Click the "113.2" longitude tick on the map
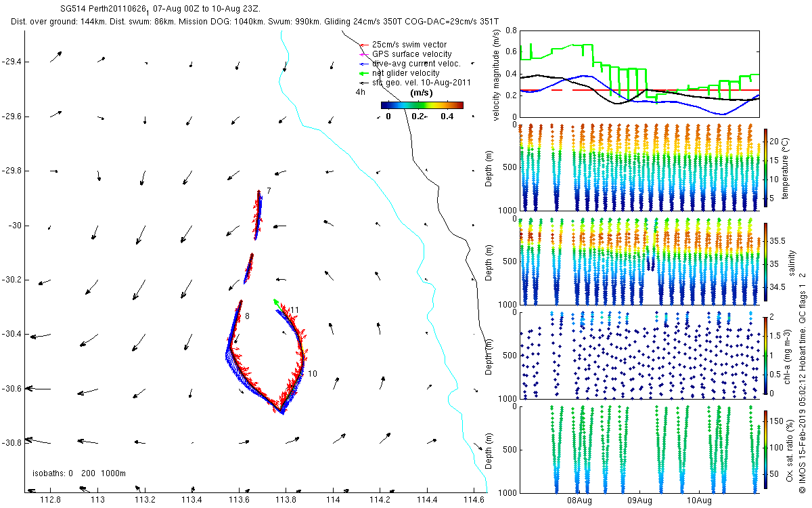 (145, 500)
